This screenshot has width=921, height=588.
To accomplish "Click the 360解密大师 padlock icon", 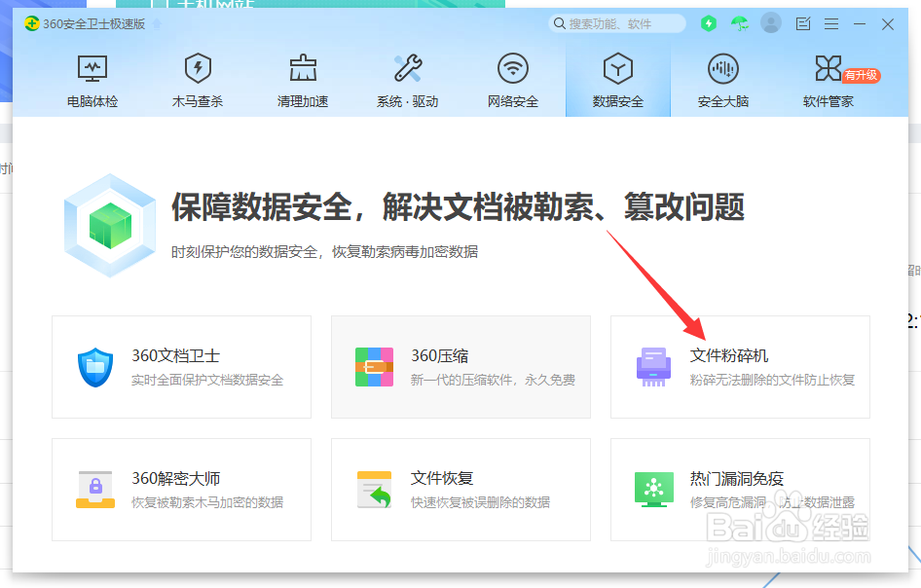I will (x=94, y=489).
